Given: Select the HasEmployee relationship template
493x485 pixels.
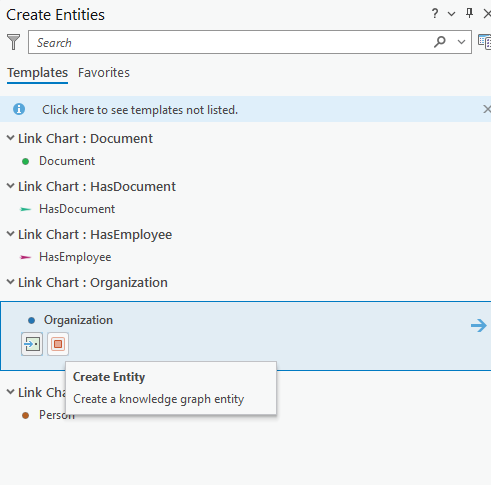Looking at the screenshot, I should point(75,257).
